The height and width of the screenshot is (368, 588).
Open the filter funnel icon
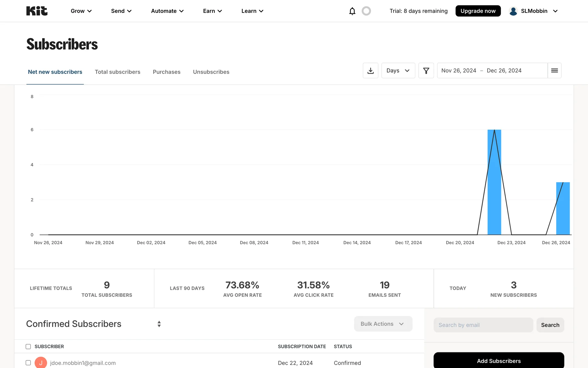pyautogui.click(x=426, y=71)
